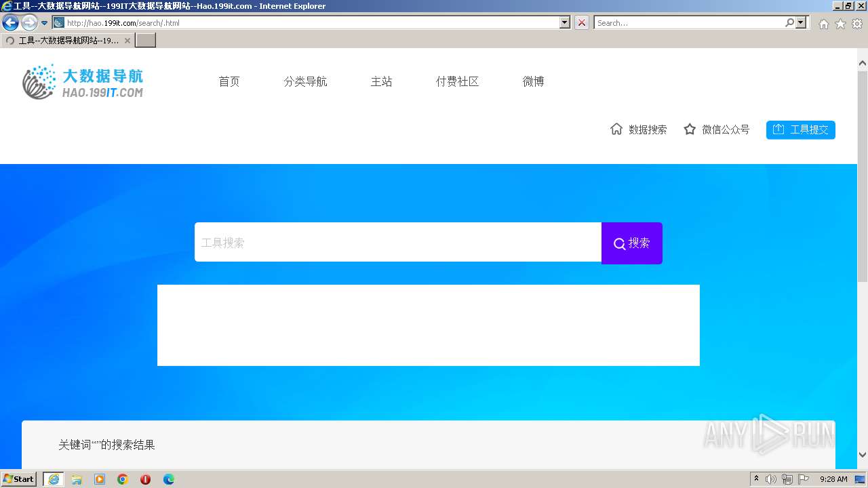Click the network tray icon

point(787,479)
